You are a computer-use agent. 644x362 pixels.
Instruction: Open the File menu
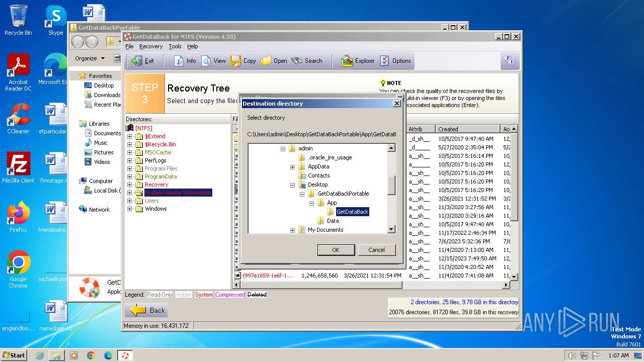pyautogui.click(x=129, y=46)
